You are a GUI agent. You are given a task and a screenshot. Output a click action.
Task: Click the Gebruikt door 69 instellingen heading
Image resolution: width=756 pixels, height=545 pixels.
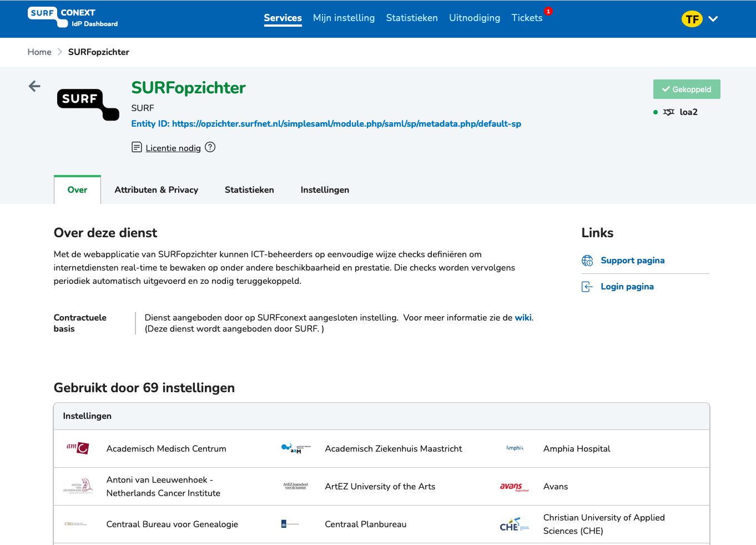pyautogui.click(x=144, y=388)
